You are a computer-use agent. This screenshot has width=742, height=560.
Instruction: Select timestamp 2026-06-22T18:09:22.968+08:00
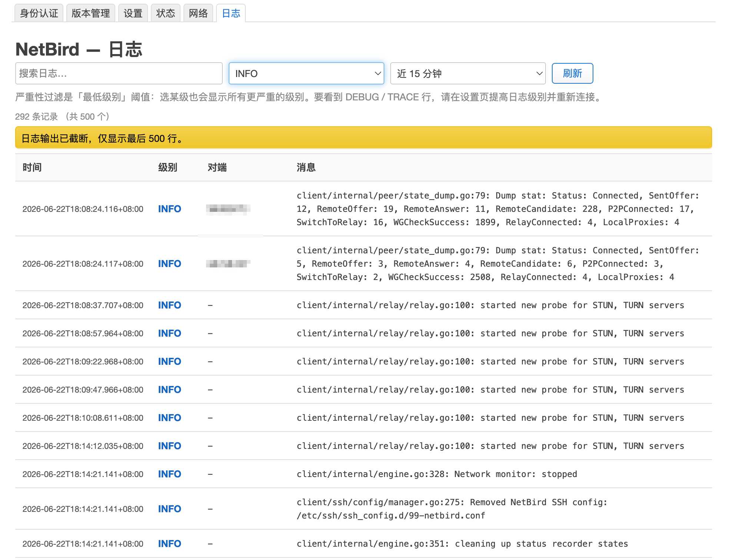point(83,361)
